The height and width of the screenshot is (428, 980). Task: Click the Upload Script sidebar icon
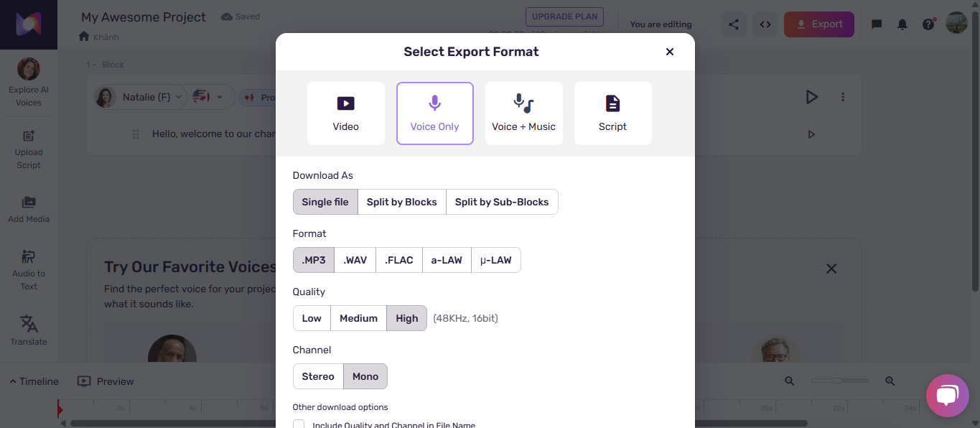[x=29, y=149]
